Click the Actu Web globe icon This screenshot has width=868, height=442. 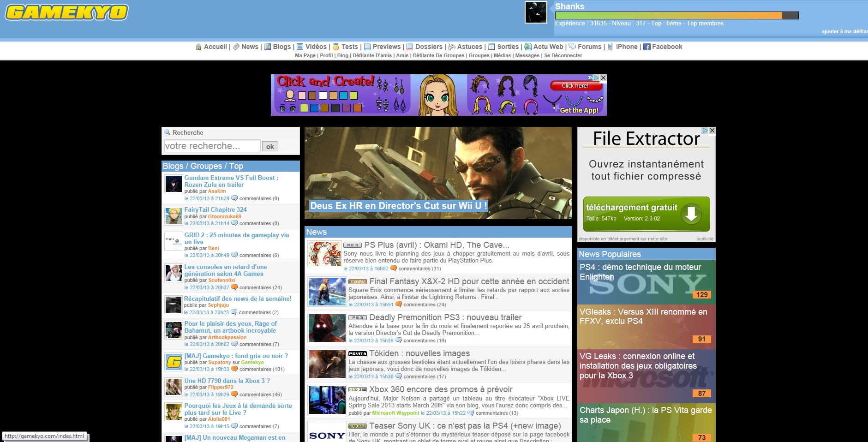coord(528,47)
